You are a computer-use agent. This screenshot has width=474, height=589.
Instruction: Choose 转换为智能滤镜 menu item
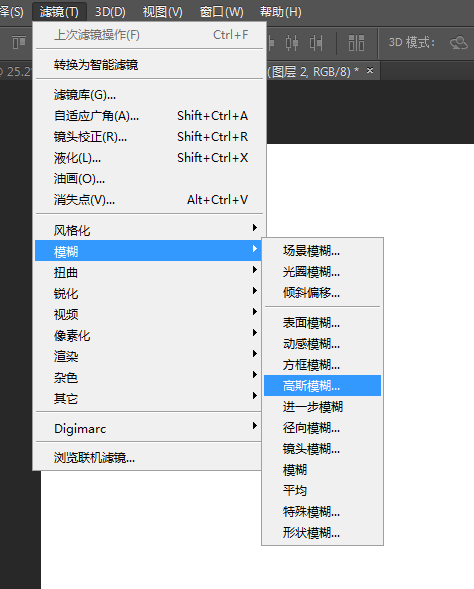(x=149, y=65)
